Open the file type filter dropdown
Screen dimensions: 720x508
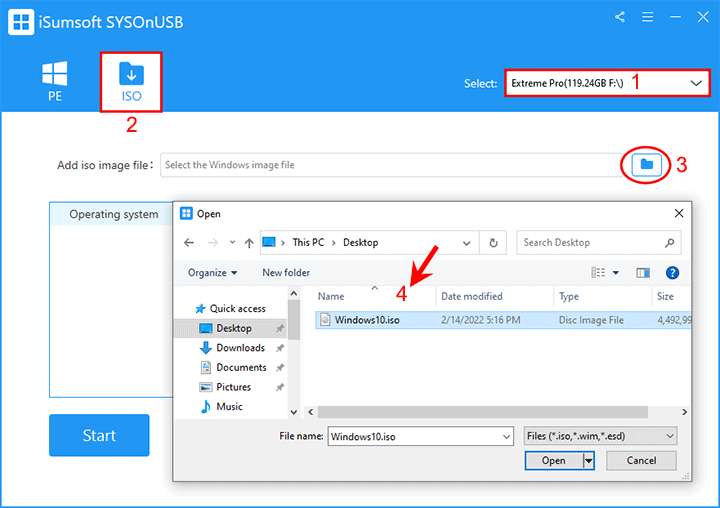601,436
